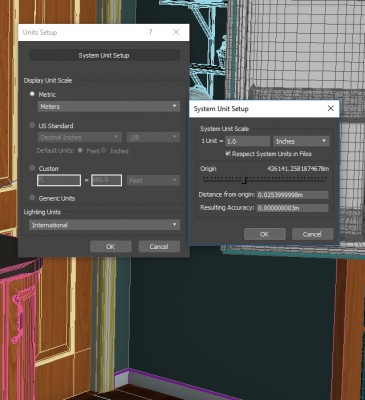Open the Meters dropdown

point(109,107)
